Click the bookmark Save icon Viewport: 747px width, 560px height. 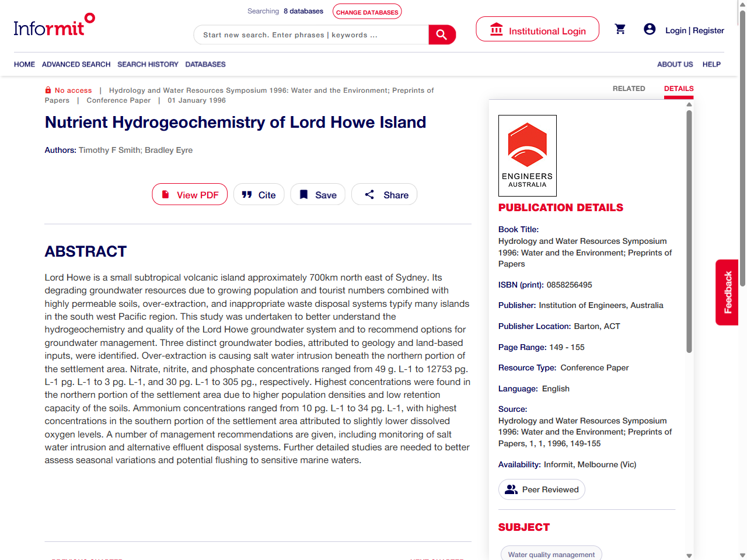(x=303, y=194)
